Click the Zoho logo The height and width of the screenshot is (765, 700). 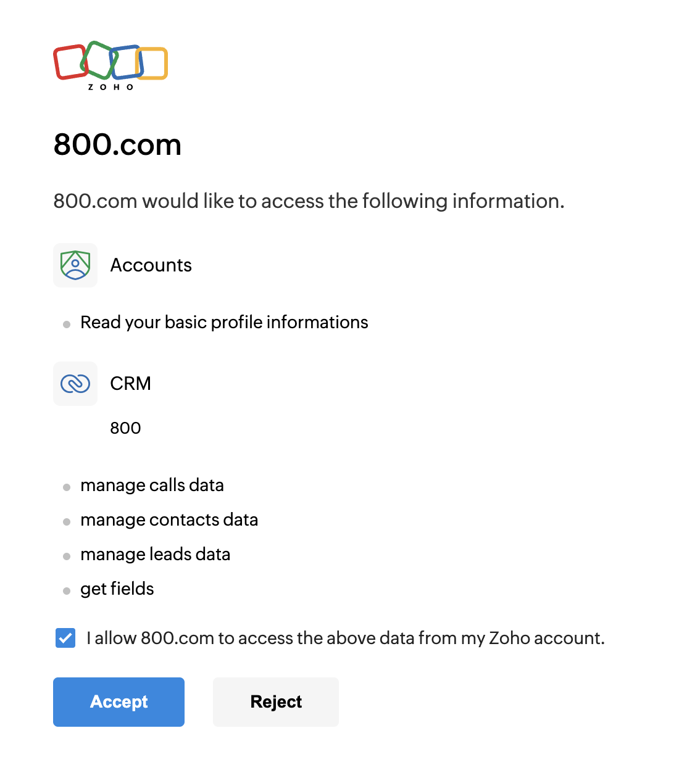(110, 65)
